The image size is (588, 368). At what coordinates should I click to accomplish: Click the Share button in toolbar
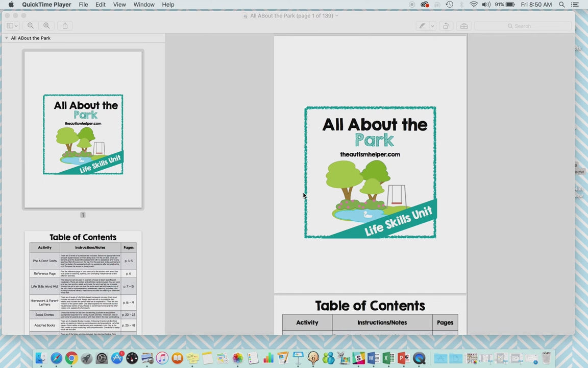click(65, 26)
